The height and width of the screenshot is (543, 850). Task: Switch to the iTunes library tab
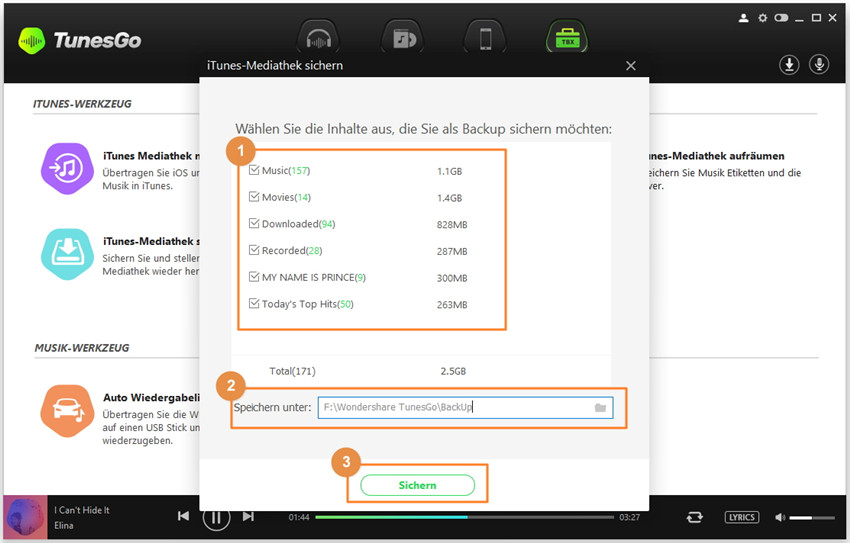tap(402, 38)
